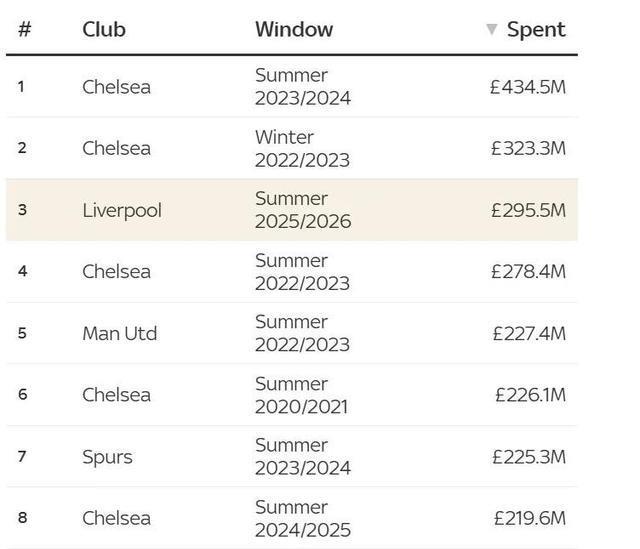Click the # rank column header
The height and width of the screenshot is (549, 640).
(x=24, y=29)
